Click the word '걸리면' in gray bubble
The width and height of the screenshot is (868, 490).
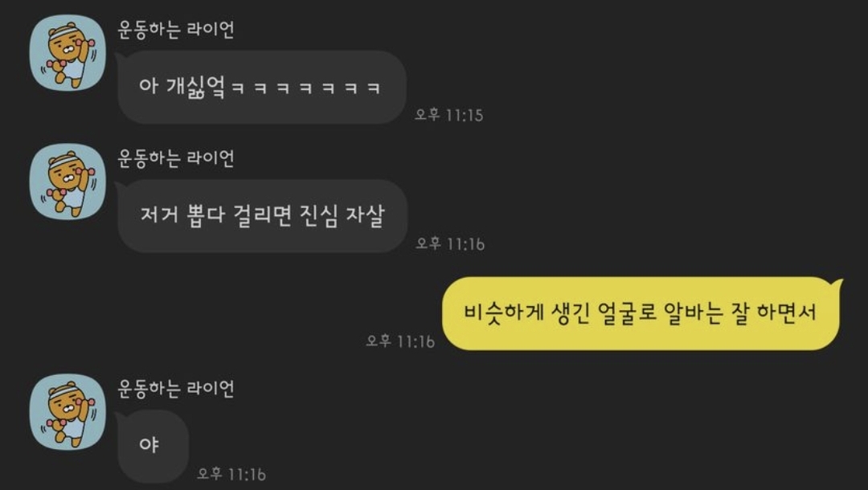(262, 216)
